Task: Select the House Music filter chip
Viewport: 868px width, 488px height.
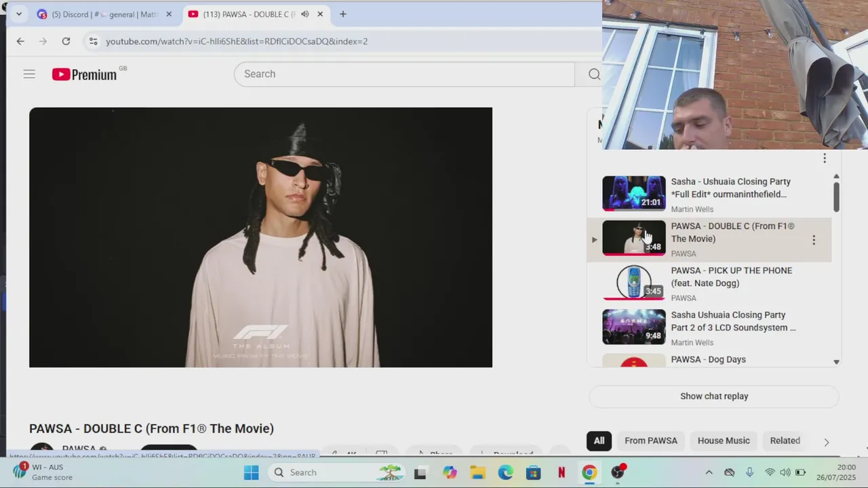Action: [x=724, y=441]
